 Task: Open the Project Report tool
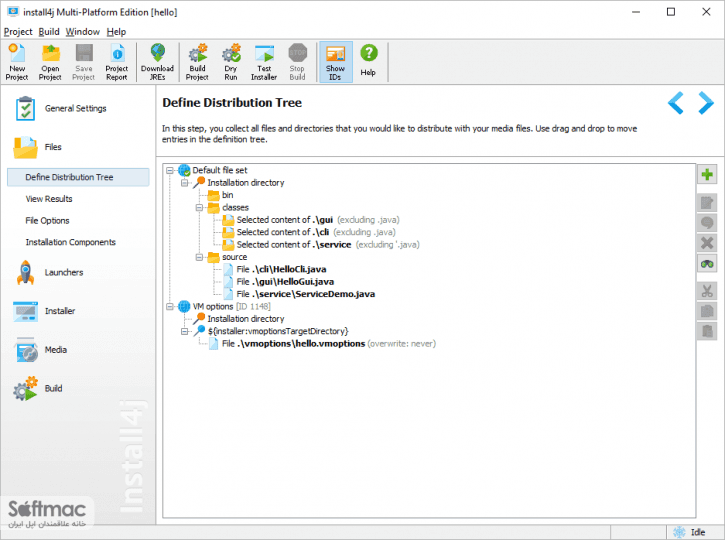[x=117, y=62]
